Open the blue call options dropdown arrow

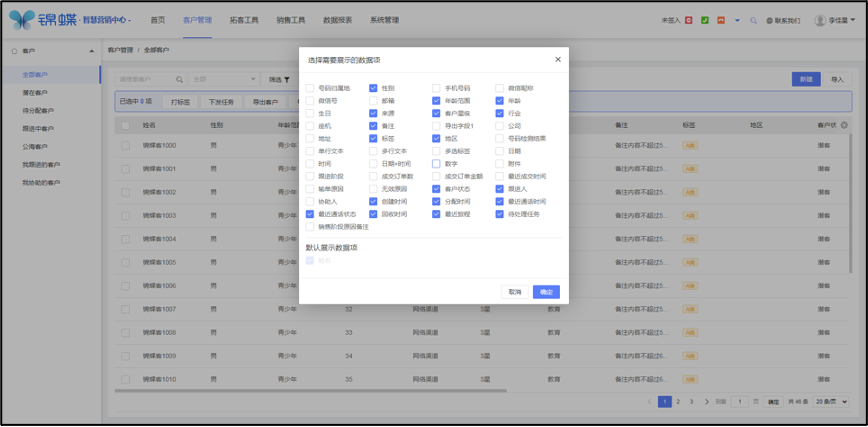point(737,20)
